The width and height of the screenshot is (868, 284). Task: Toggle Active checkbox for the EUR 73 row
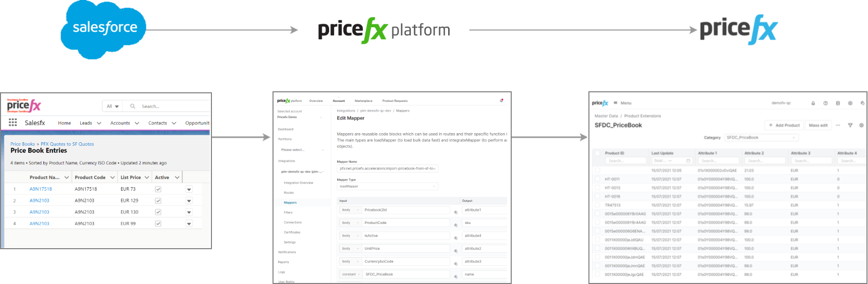(x=158, y=189)
